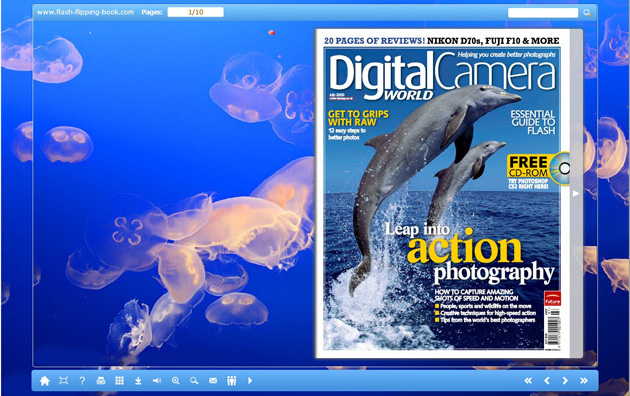Go to the Home icon in the toolbar
The width and height of the screenshot is (630, 396).
coord(45,381)
